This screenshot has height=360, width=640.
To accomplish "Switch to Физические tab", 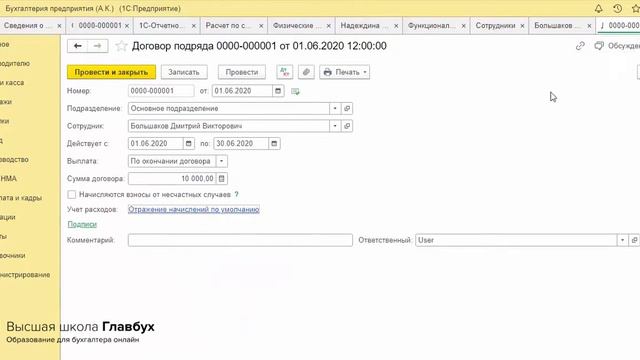I will tap(297, 25).
